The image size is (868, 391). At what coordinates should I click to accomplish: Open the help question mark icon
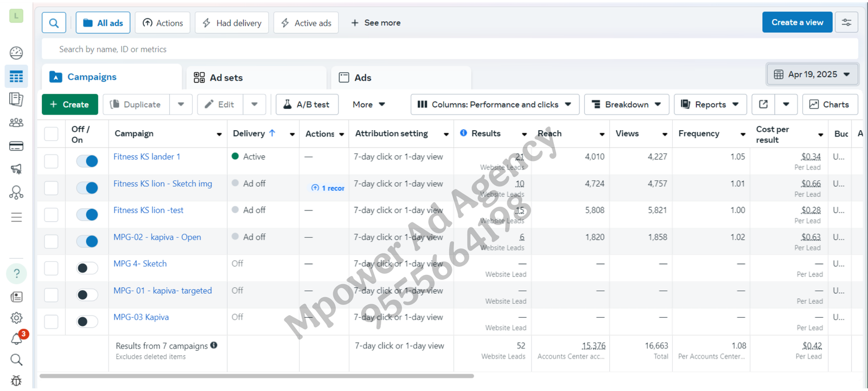point(16,273)
